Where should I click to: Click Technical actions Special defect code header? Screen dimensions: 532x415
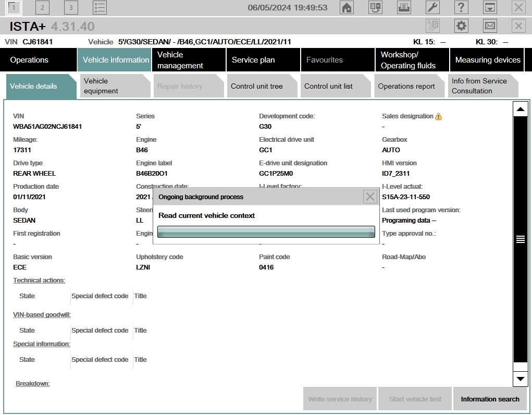tap(100, 296)
